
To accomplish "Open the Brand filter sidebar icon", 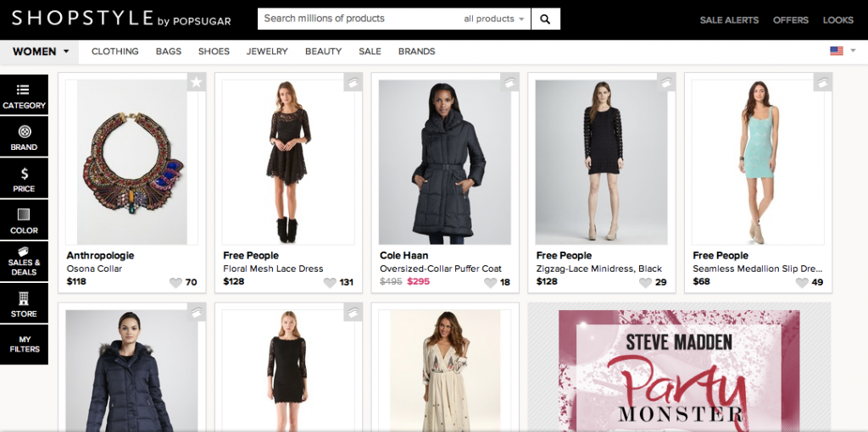I will coord(24,136).
